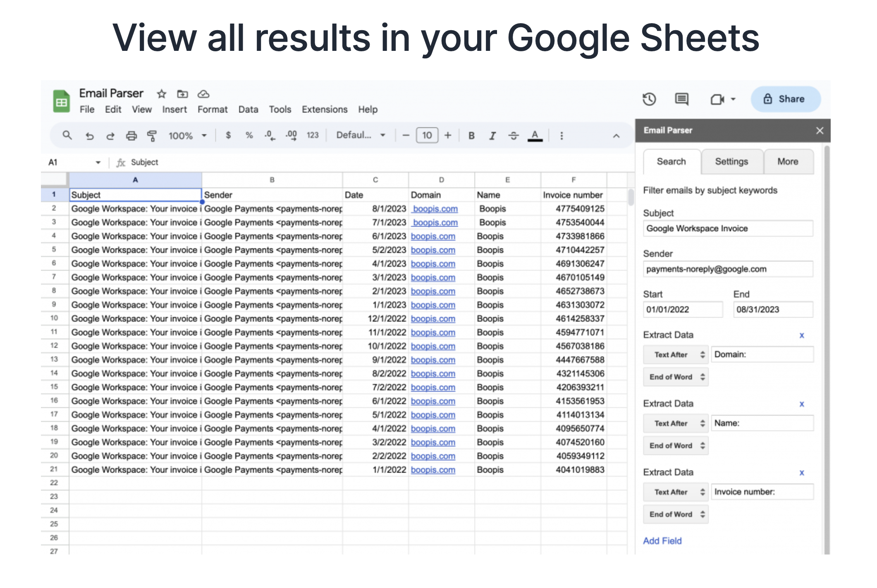Star the Email Parser document
The width and height of the screenshot is (877, 588).
point(161,94)
